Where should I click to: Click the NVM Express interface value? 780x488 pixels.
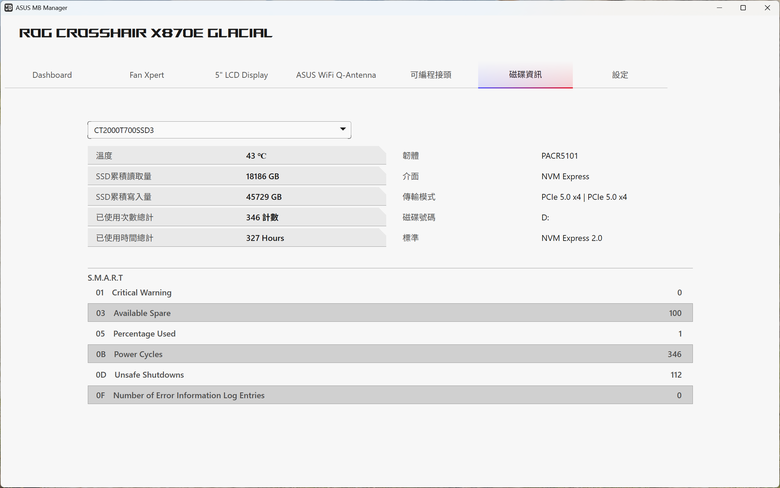[x=565, y=176]
